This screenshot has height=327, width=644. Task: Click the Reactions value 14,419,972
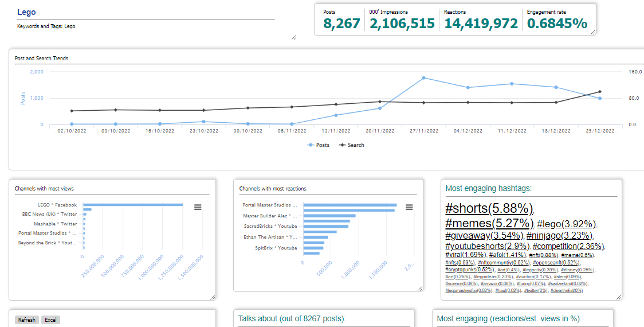[x=481, y=24]
